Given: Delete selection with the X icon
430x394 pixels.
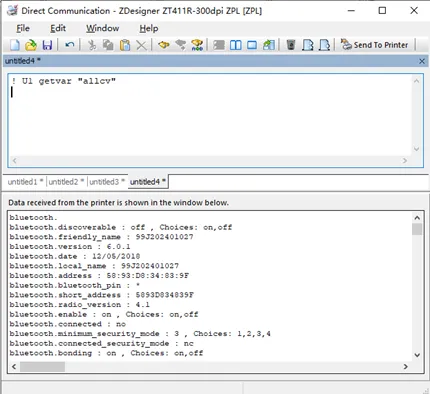Looking at the screenshot, I should tap(142, 45).
